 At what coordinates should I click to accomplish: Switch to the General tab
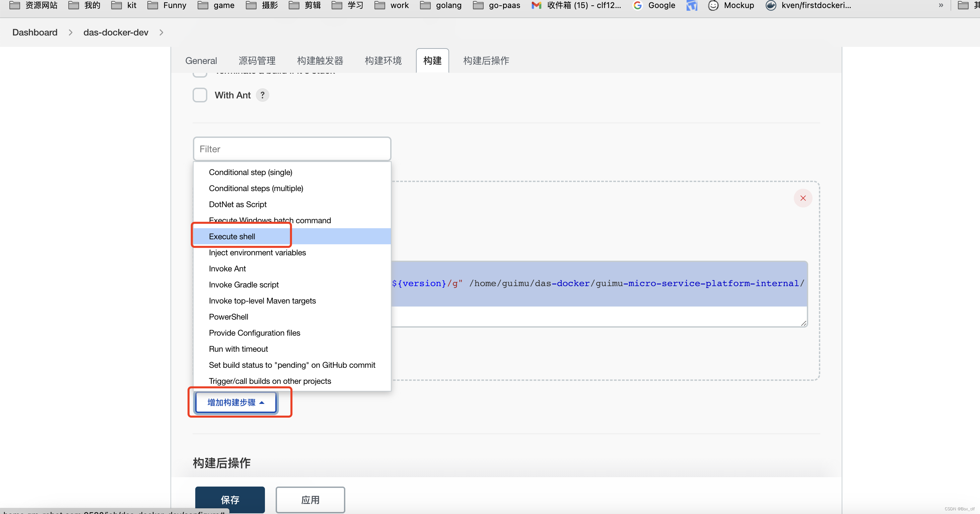[x=201, y=61]
